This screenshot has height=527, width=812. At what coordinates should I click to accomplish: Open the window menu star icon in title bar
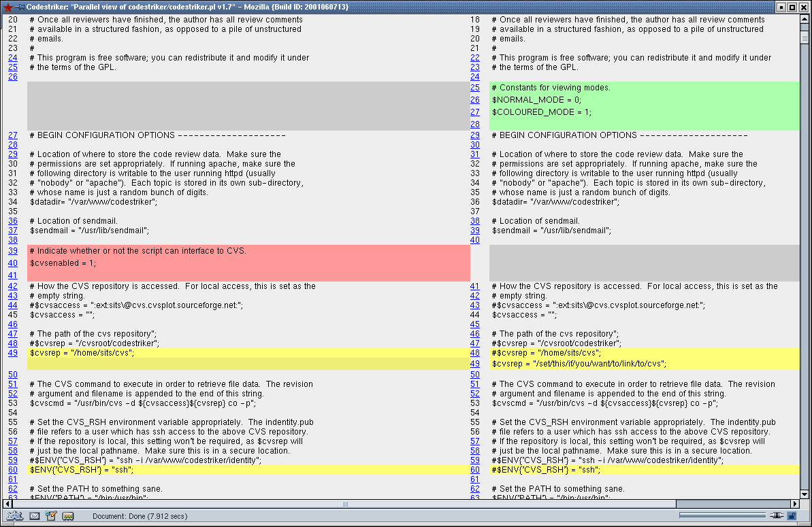click(7, 7)
